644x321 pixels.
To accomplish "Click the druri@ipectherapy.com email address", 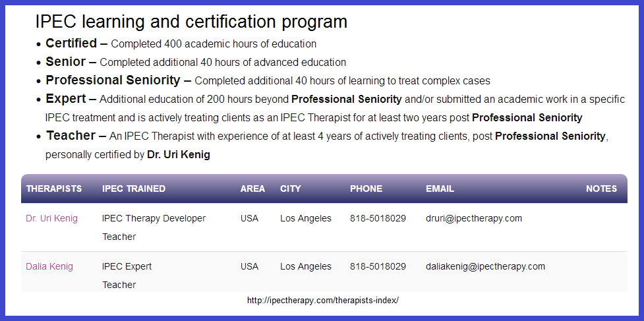I will pyautogui.click(x=474, y=218).
